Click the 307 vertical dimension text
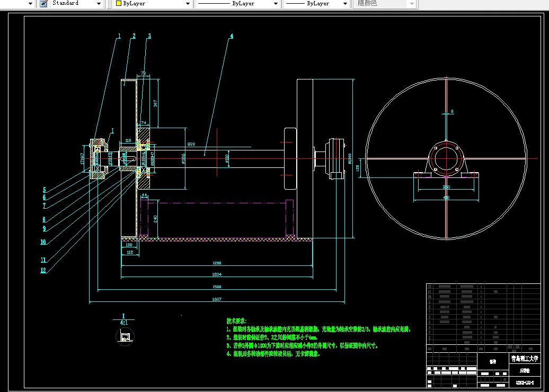Screen dimensions: 549x392 click(x=155, y=104)
